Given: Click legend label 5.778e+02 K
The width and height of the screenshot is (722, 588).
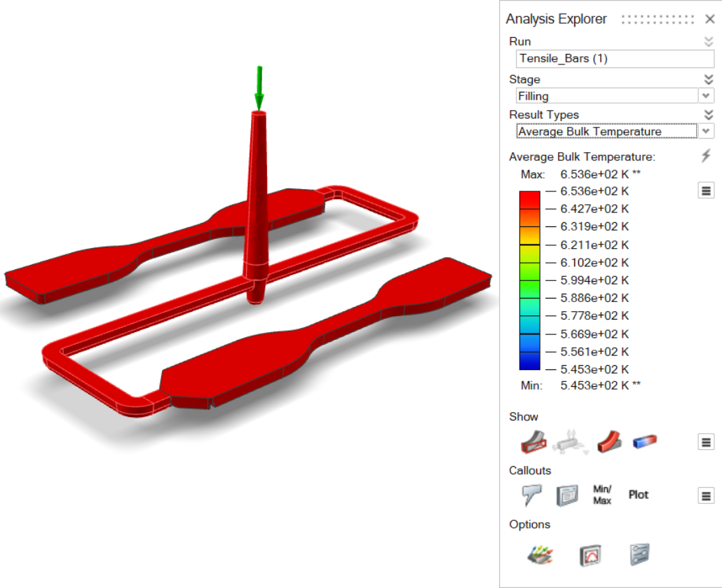Looking at the screenshot, I should [x=594, y=316].
